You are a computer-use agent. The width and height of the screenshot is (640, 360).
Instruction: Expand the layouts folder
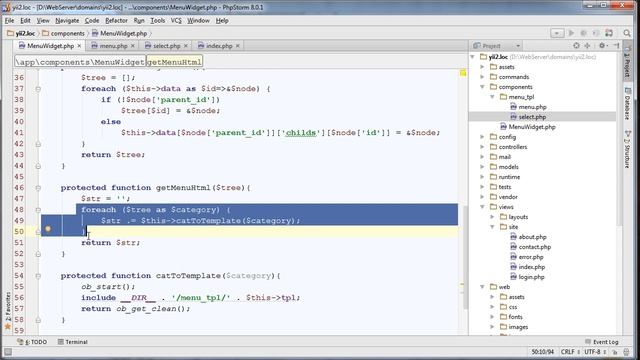tap(493, 217)
